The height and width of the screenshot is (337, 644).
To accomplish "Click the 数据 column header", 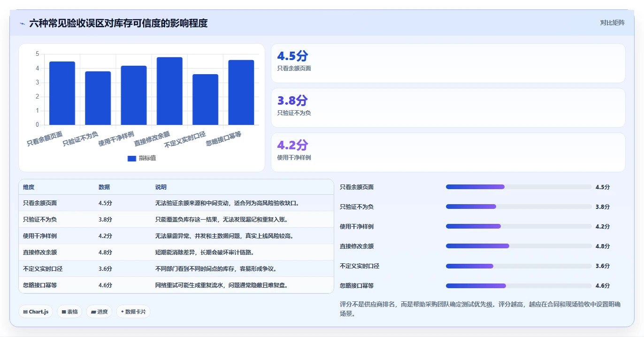I will coord(104,187).
